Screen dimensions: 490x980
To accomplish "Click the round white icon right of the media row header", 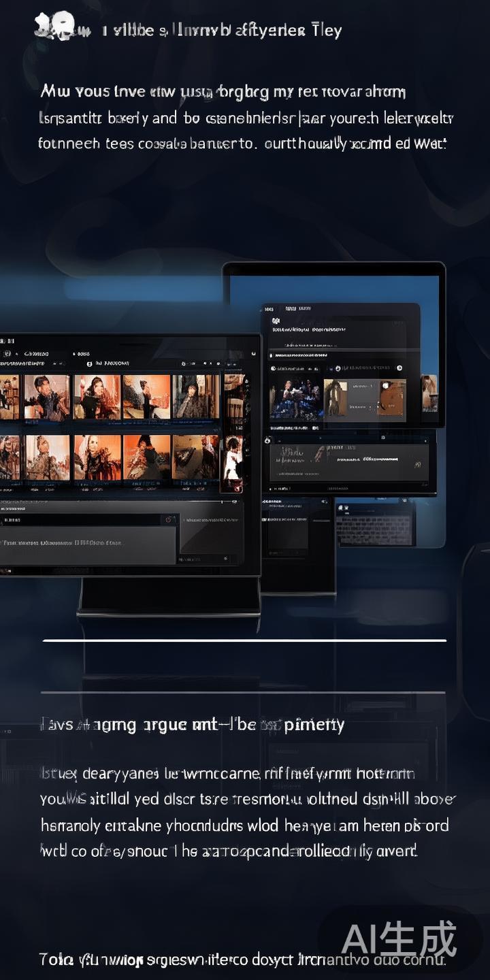I will [x=399, y=368].
